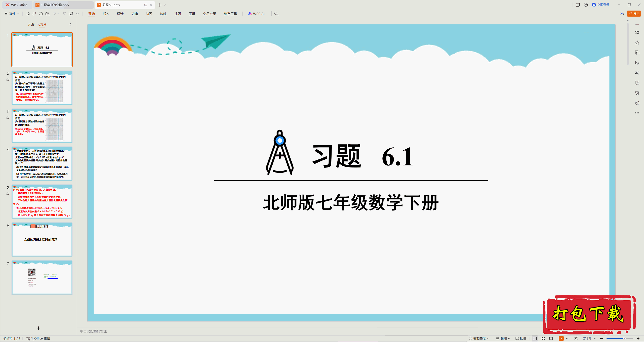This screenshot has height=342, width=644.
Task: Click the fit-to-window icon in status bar
Action: (576, 338)
